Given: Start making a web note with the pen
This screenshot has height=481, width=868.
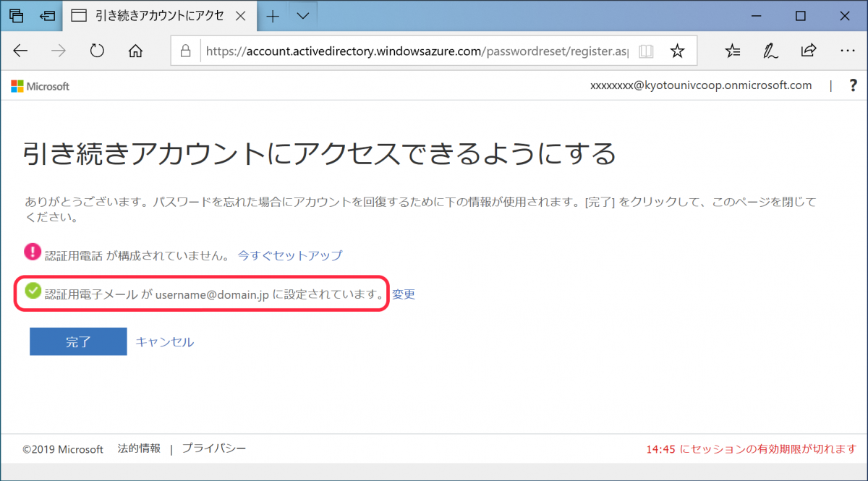Looking at the screenshot, I should click(x=770, y=51).
